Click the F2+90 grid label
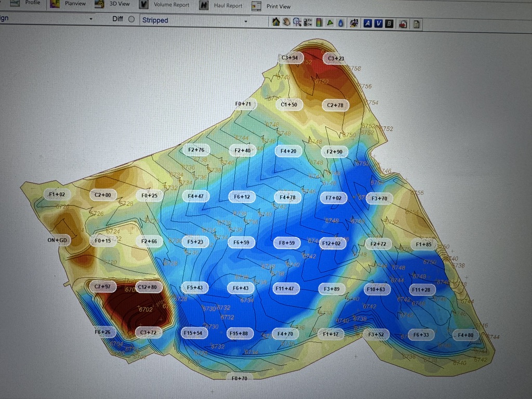This screenshot has width=532, height=399. point(335,152)
